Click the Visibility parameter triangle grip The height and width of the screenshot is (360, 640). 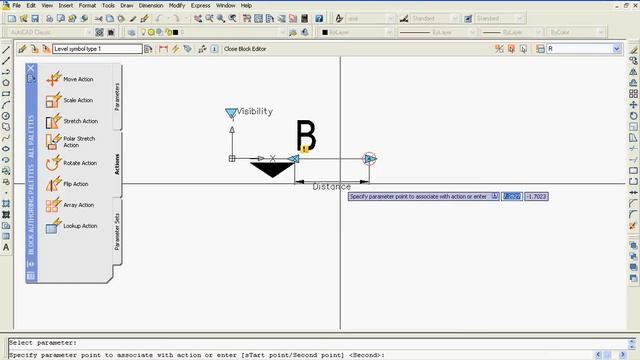tap(231, 113)
